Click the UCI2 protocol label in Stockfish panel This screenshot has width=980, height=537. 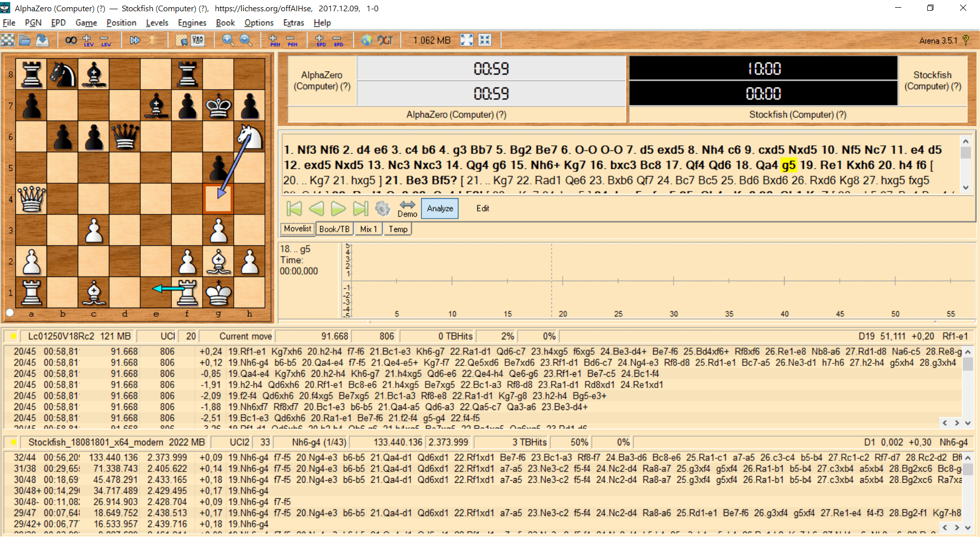coord(239,442)
